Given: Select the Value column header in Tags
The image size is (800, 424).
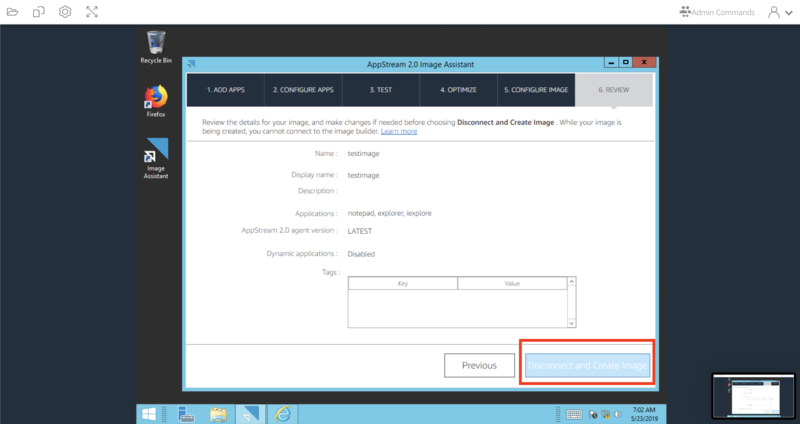Looking at the screenshot, I should tap(512, 283).
